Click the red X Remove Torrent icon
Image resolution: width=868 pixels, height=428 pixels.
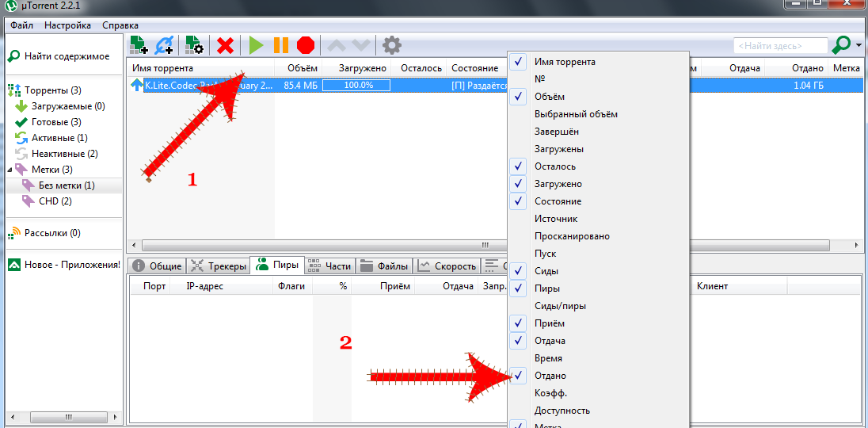(225, 45)
